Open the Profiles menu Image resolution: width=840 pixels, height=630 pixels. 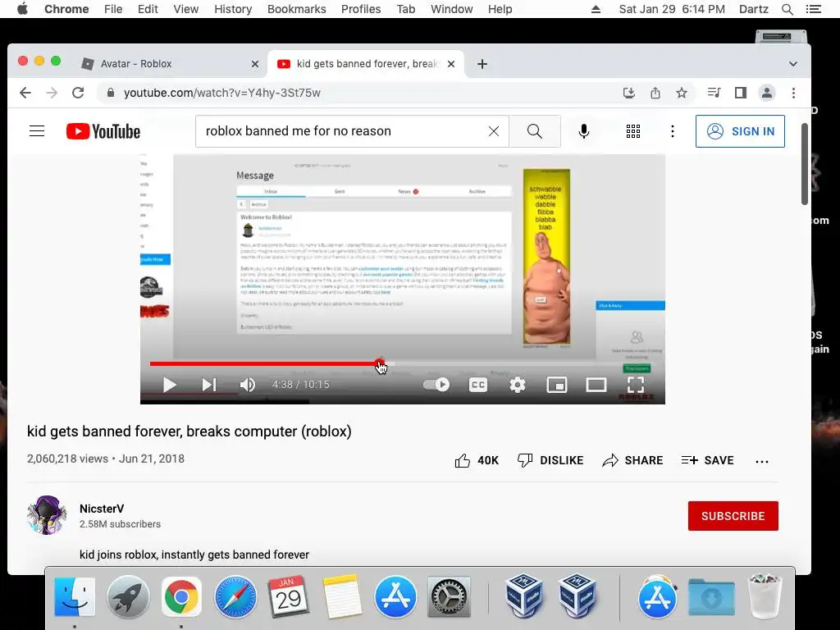(361, 9)
